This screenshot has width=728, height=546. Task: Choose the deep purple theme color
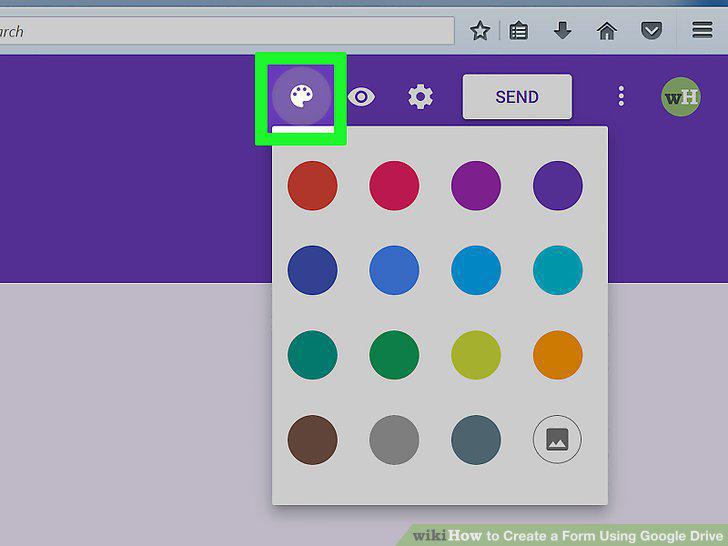[x=558, y=186]
